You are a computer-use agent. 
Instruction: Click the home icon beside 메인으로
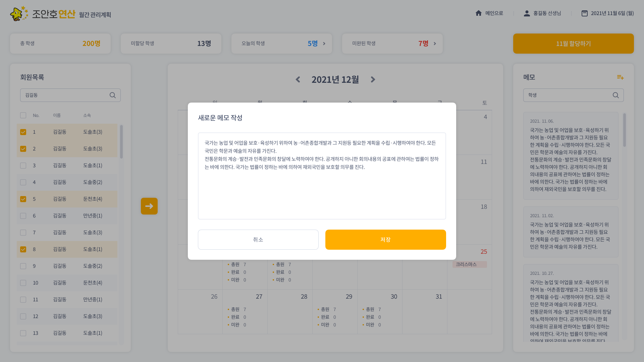point(479,13)
